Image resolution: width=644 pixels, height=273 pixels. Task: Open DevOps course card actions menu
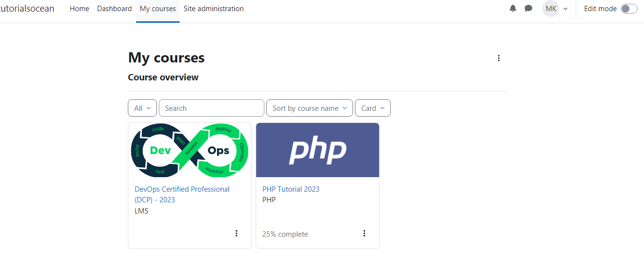coord(236,233)
